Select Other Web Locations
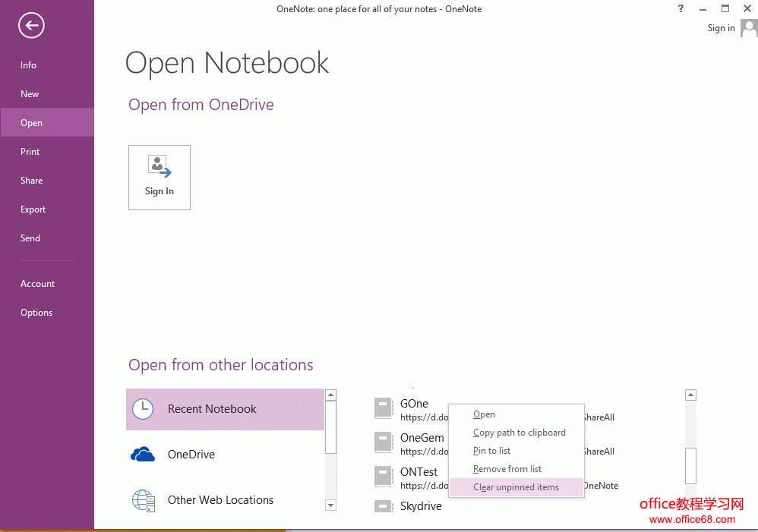 (225, 500)
